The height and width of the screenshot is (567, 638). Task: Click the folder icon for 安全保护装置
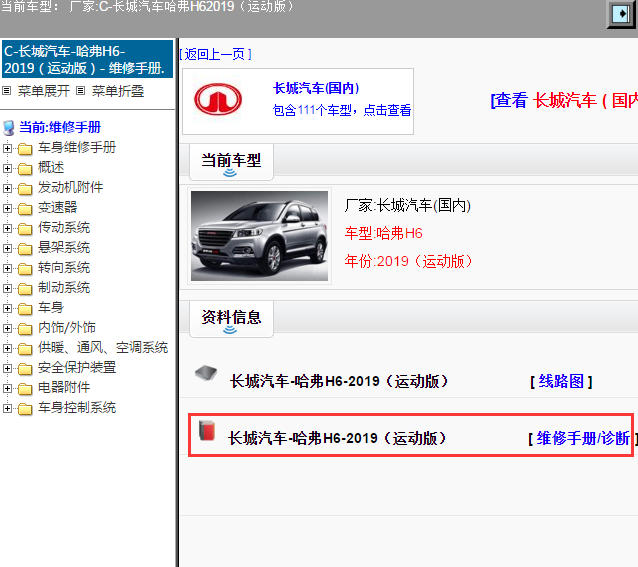pos(25,369)
